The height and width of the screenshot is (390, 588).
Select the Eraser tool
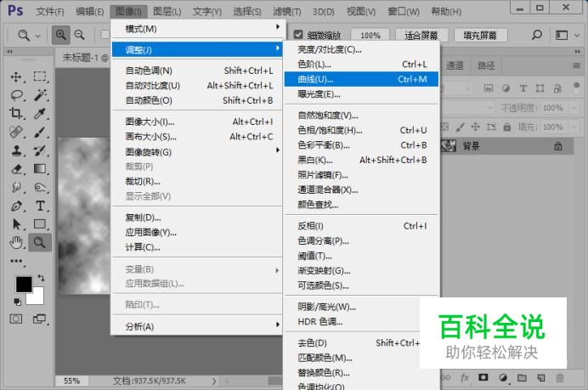(x=16, y=169)
